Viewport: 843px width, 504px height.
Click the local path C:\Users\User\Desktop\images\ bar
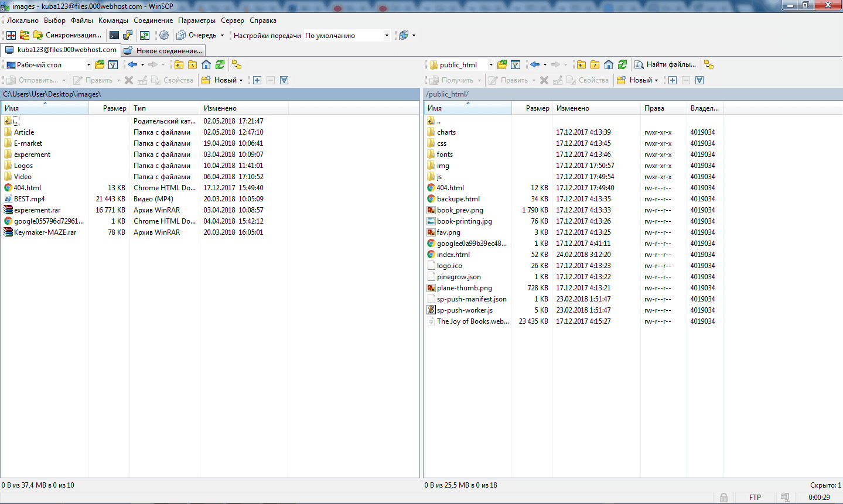(x=210, y=94)
